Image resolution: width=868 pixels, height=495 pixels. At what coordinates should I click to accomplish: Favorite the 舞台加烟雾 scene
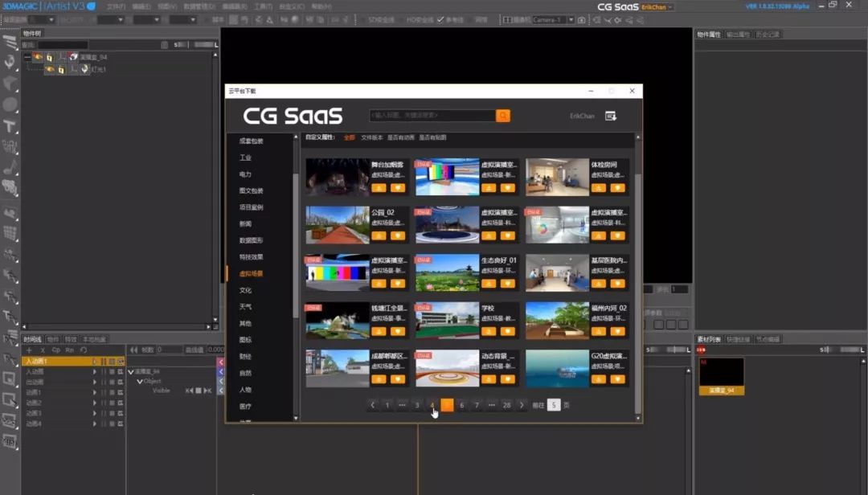[398, 188]
